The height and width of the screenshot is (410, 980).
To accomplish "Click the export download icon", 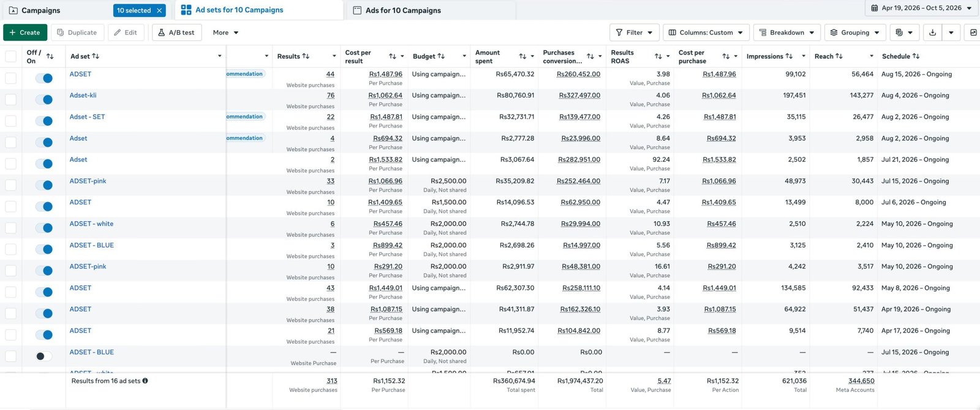I will (932, 32).
